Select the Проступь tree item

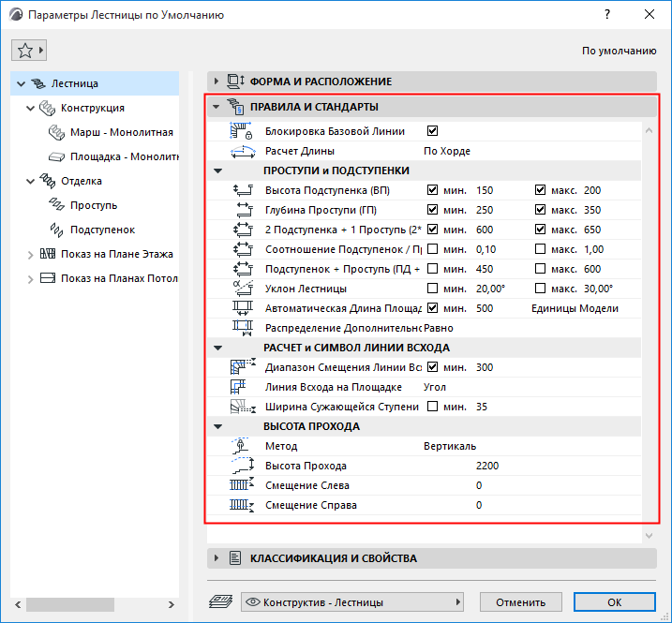click(94, 206)
